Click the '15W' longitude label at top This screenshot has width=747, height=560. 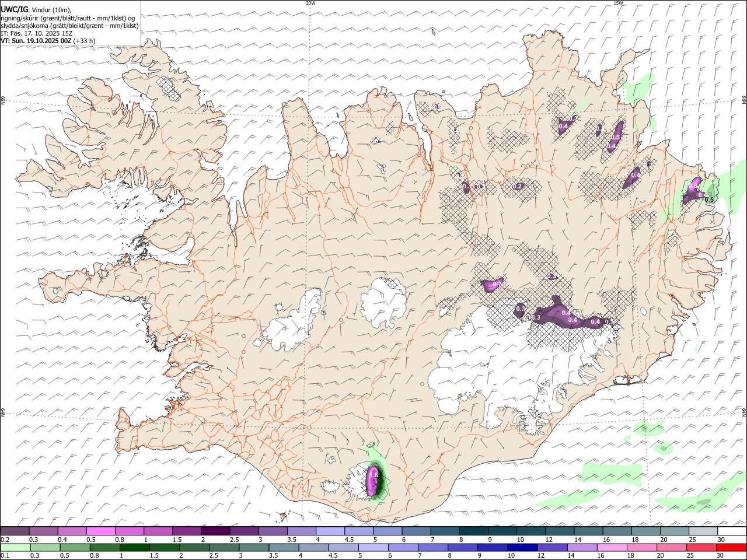point(618,3)
